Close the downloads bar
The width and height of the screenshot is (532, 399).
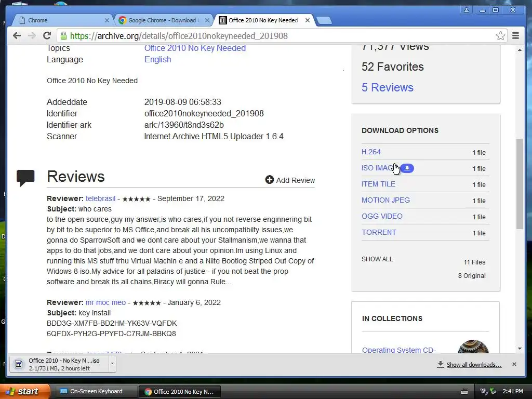514,364
